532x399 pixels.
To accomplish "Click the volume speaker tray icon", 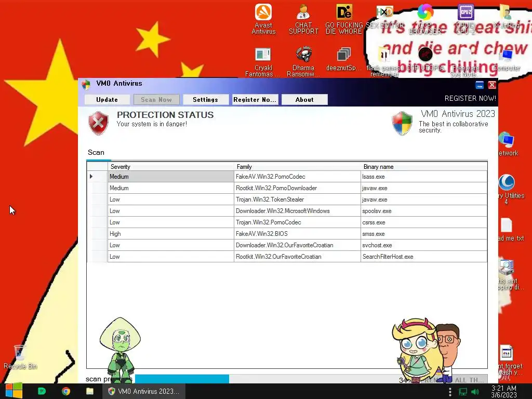I will coord(475,392).
